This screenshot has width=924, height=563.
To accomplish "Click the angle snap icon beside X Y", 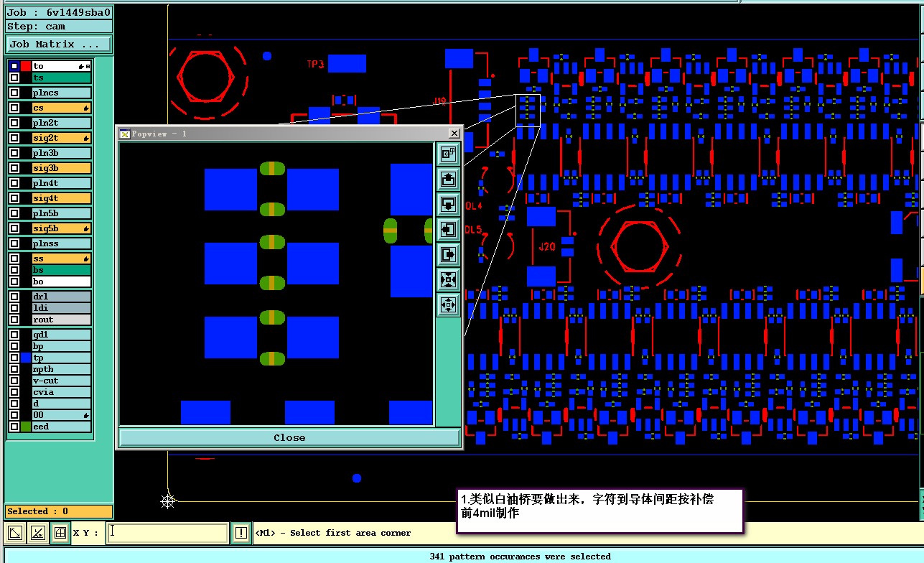I will [38, 533].
